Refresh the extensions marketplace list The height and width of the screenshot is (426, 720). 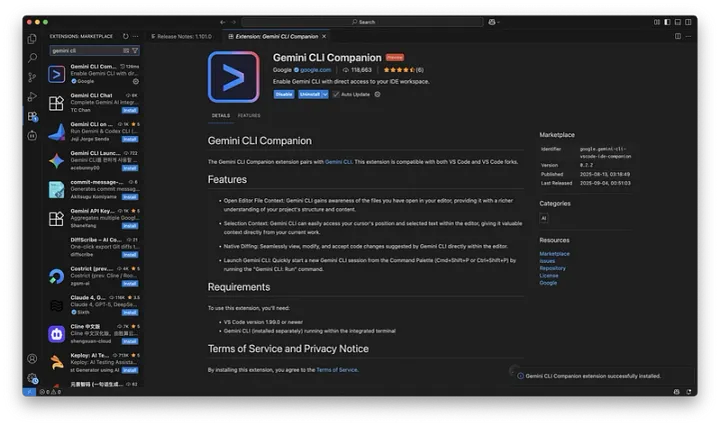coord(125,36)
